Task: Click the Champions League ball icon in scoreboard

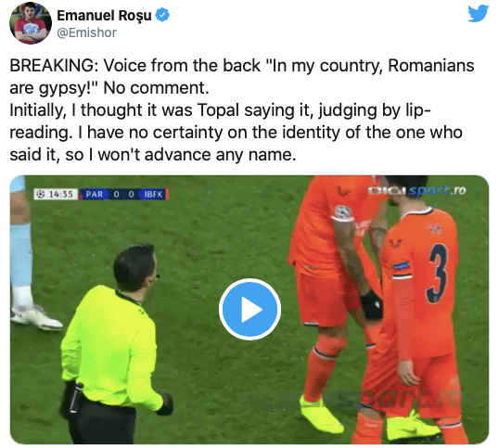Action: [x=41, y=194]
